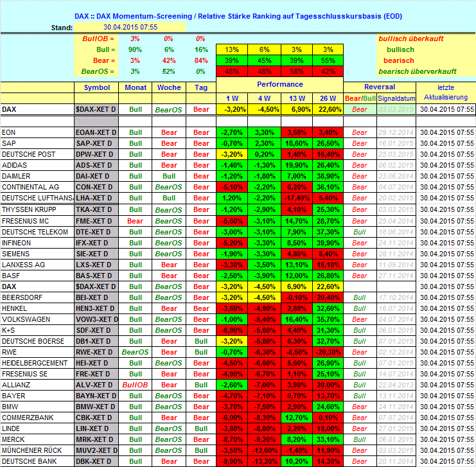Screen dimensions: 476x467
Task: Click SIEMENS 26 W value 8,40%
Action: [x=328, y=254]
